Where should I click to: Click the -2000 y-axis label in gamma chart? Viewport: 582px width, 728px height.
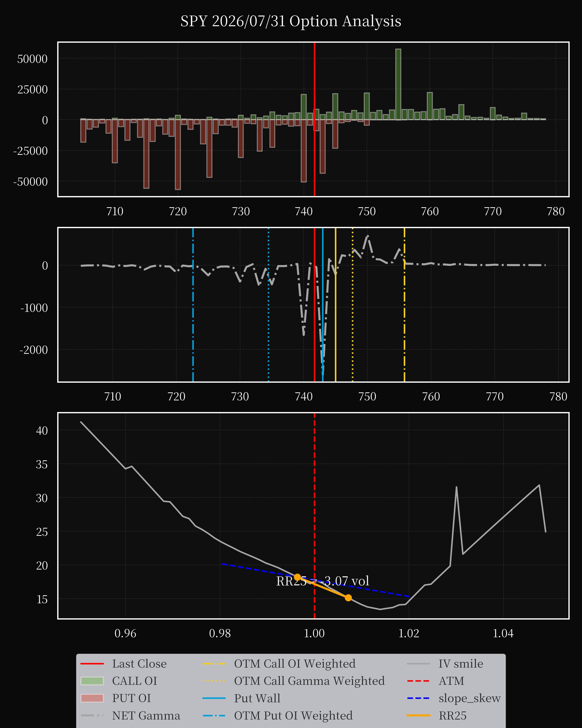click(x=34, y=350)
